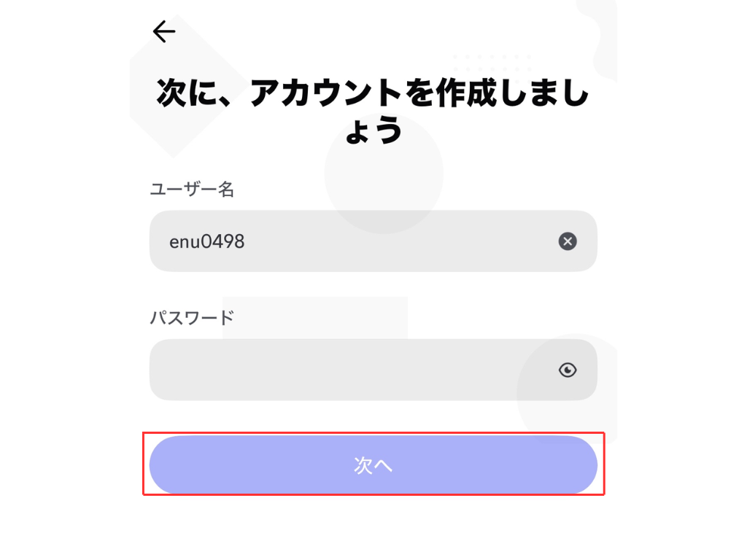Show password using the eye icon
Viewport: 747px width, 560px height.
568,370
